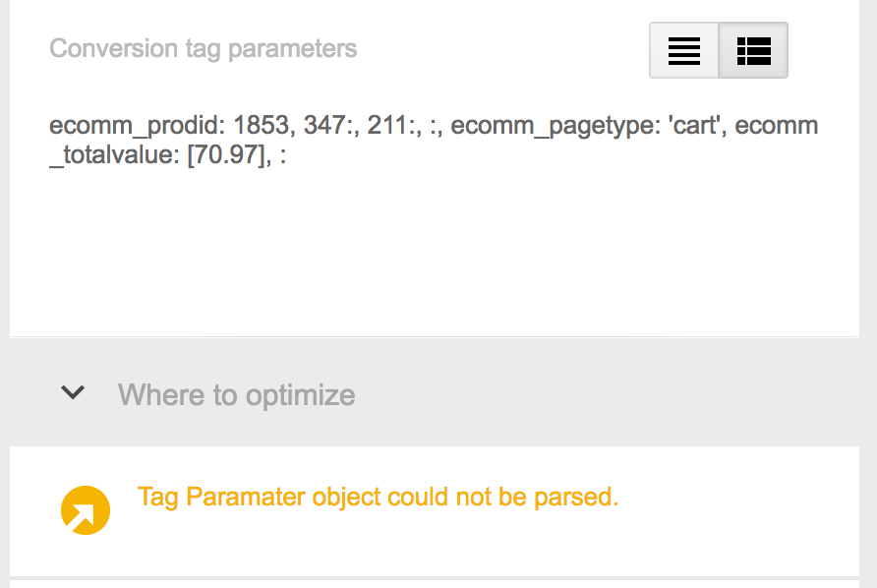Click the word Conversion in the heading

click(x=113, y=48)
